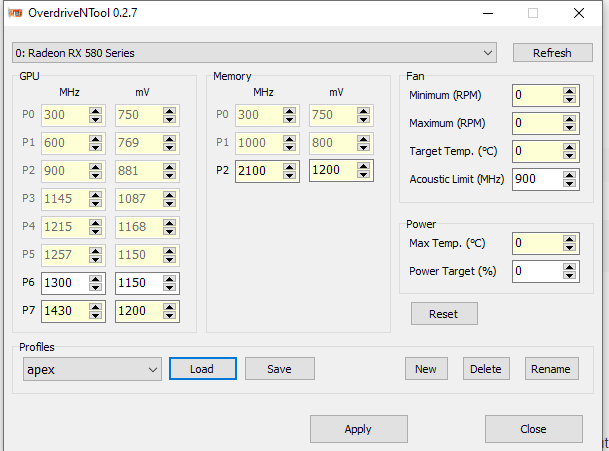Open the apex profile dropdown
Image resolution: width=609 pixels, height=451 pixels.
click(x=92, y=369)
